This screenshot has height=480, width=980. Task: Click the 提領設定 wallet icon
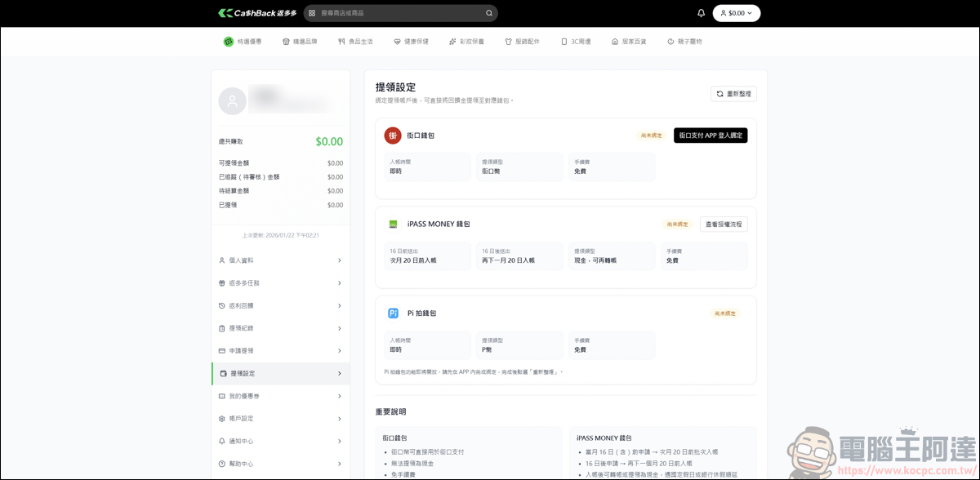tap(224, 373)
